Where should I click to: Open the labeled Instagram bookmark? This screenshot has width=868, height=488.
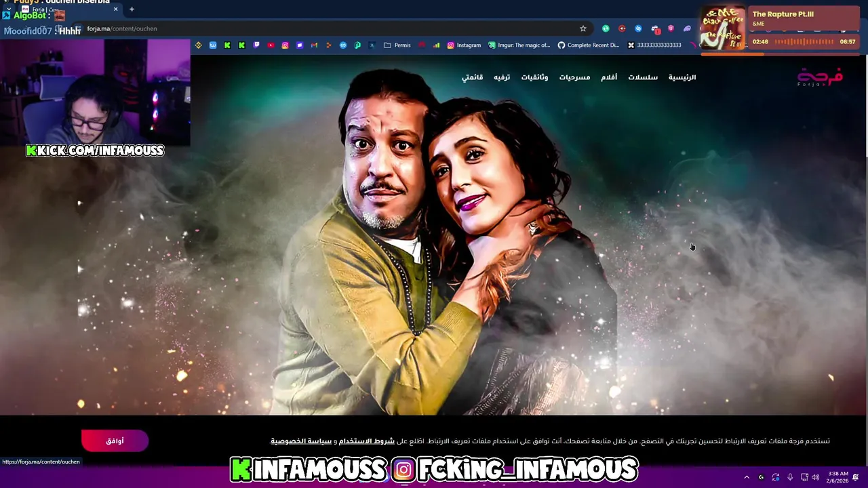(x=464, y=45)
